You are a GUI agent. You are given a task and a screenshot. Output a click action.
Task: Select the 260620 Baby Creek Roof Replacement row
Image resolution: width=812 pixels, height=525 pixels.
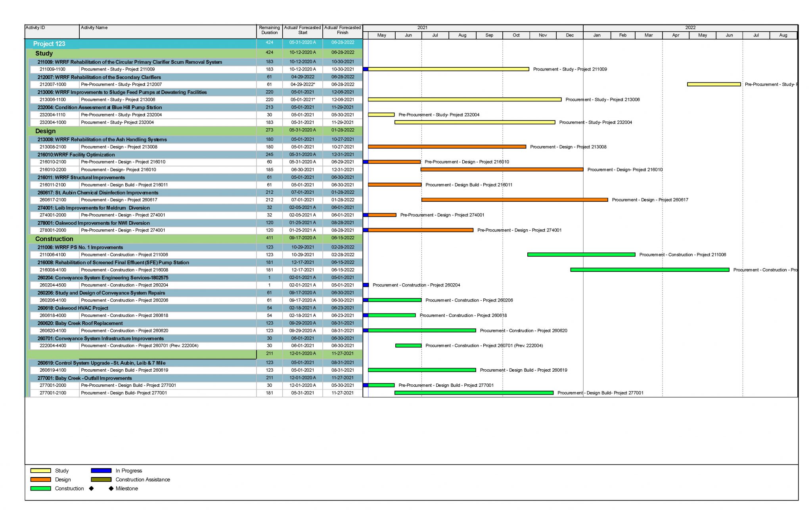(x=196, y=323)
